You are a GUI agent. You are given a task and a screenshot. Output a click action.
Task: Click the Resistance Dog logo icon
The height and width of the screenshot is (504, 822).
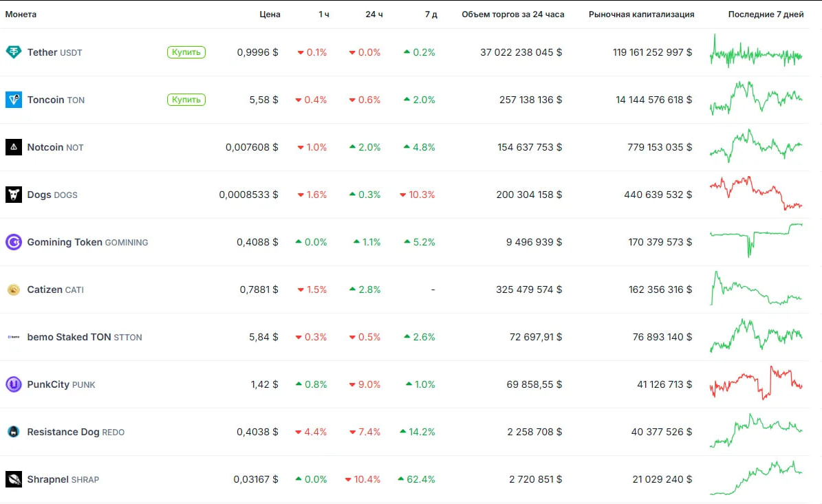coord(14,432)
